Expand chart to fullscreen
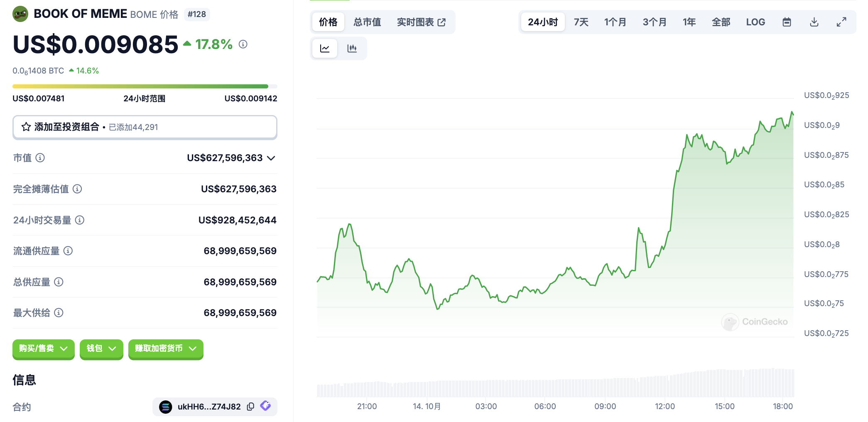The width and height of the screenshot is (868, 422). coord(841,22)
